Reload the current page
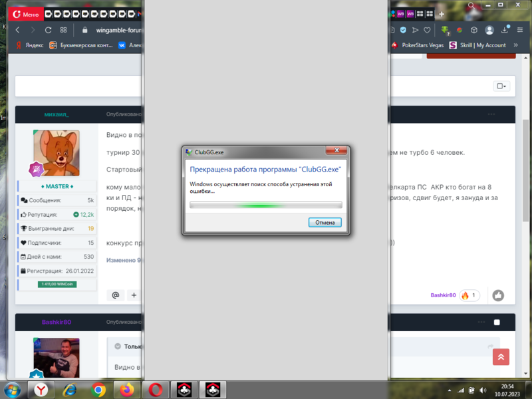532x399 pixels. (x=48, y=30)
